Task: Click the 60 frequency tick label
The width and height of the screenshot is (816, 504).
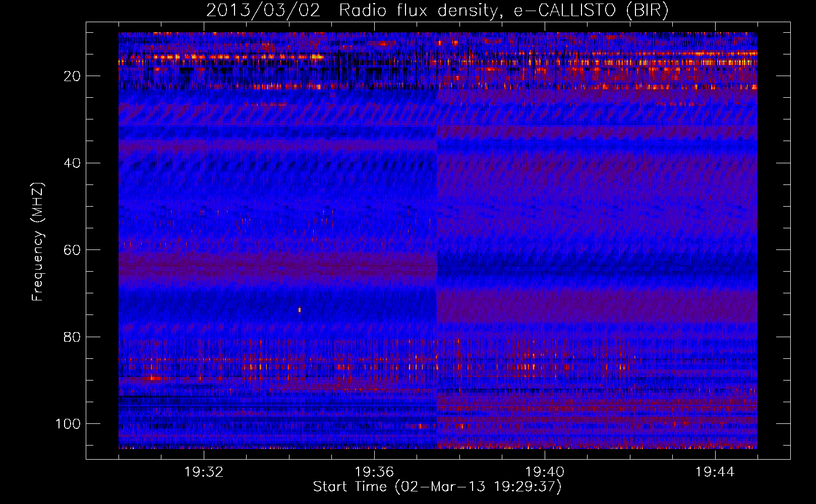Action: [72, 250]
